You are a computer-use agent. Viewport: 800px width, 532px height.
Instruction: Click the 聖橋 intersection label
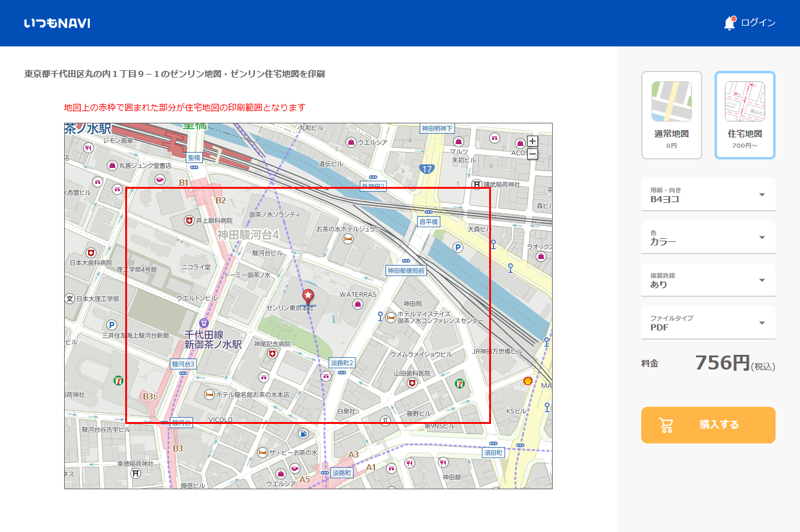[x=194, y=158]
